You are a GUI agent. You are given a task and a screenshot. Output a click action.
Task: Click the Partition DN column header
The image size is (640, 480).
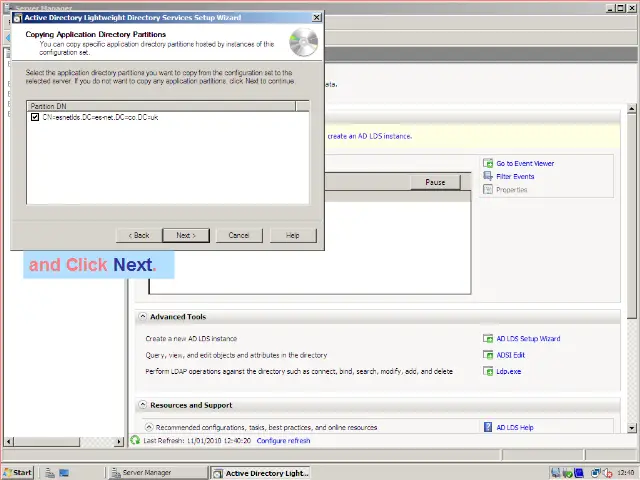[160, 105]
